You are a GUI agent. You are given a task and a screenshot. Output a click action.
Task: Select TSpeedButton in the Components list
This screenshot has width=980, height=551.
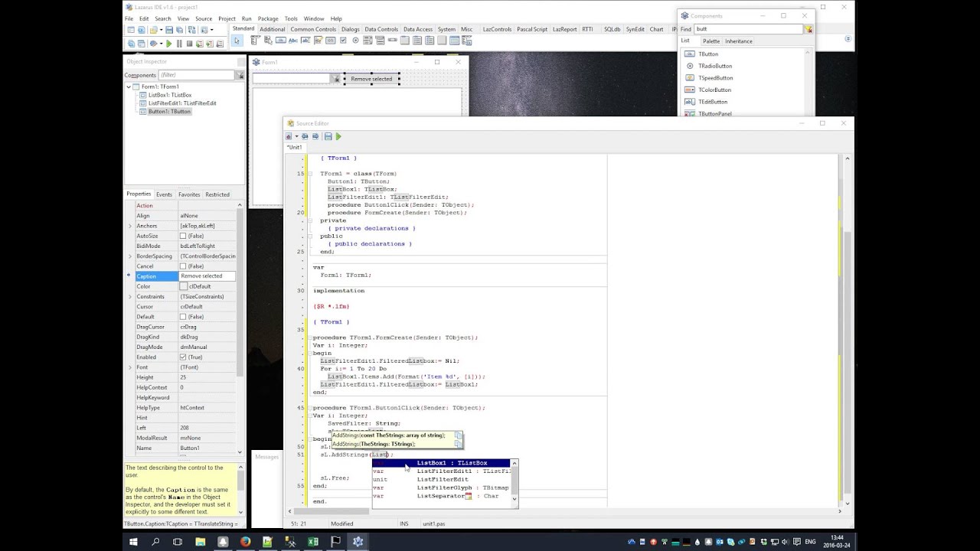715,78
